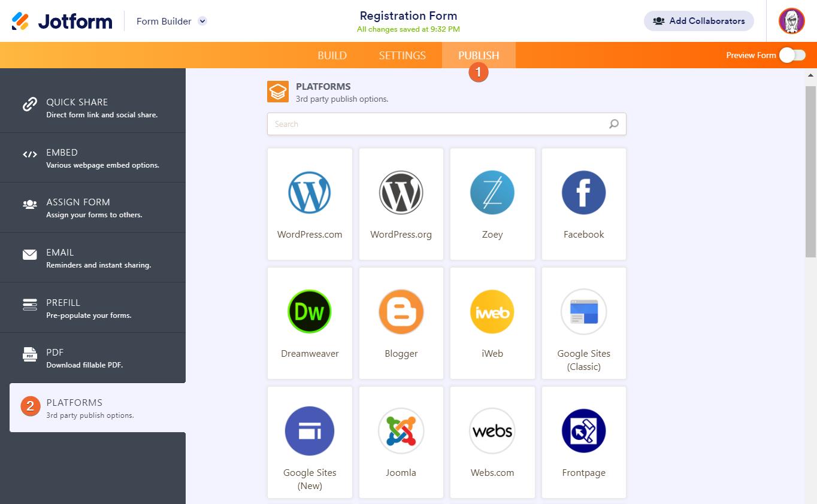Choose the Webs.com platform icon
817x504 pixels.
coord(492,431)
